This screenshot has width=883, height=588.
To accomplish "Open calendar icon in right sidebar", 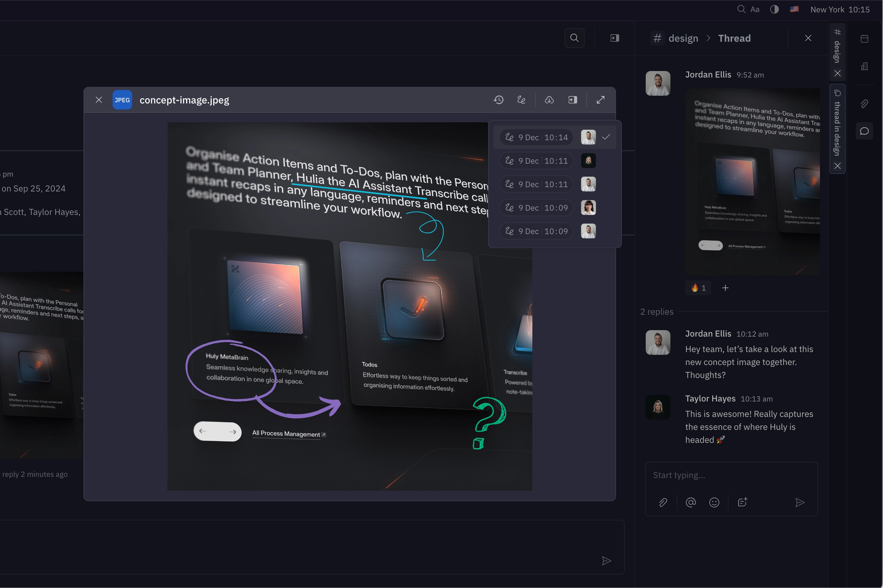I will pos(864,39).
